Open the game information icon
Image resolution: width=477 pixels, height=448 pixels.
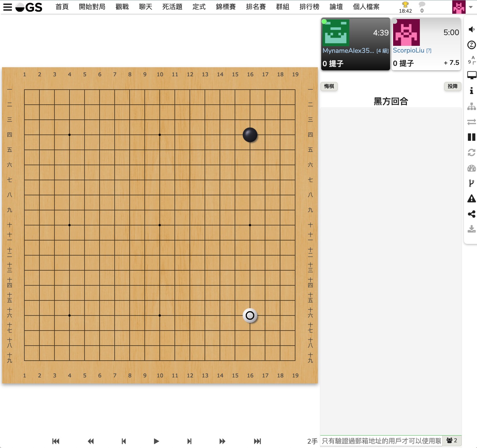coord(471,91)
